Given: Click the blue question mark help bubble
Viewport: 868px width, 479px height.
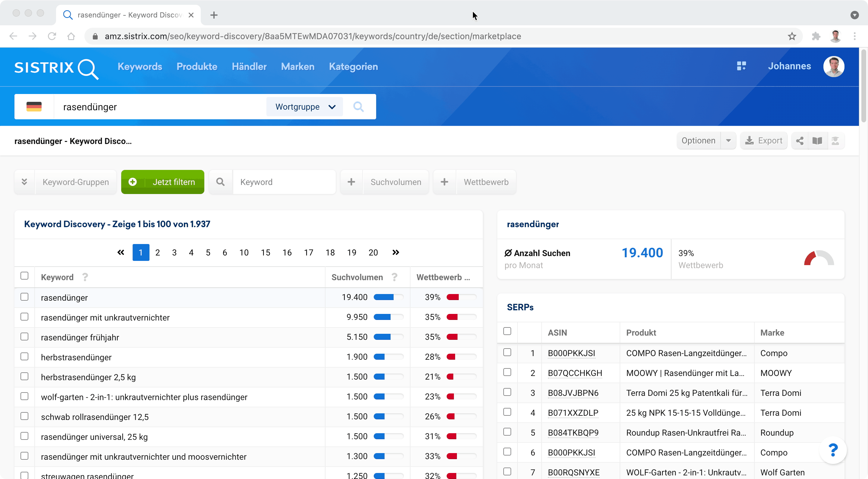Looking at the screenshot, I should click(x=833, y=450).
